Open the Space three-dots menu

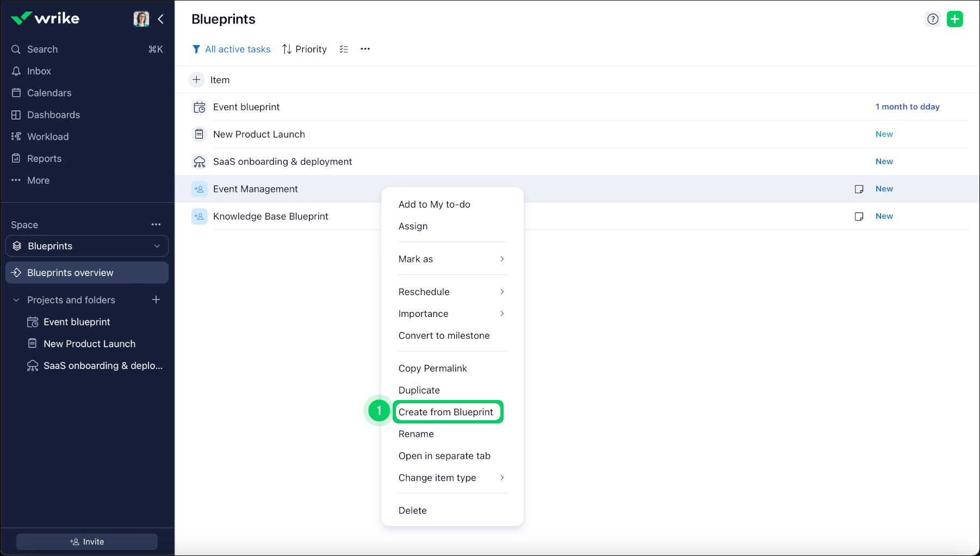156,224
